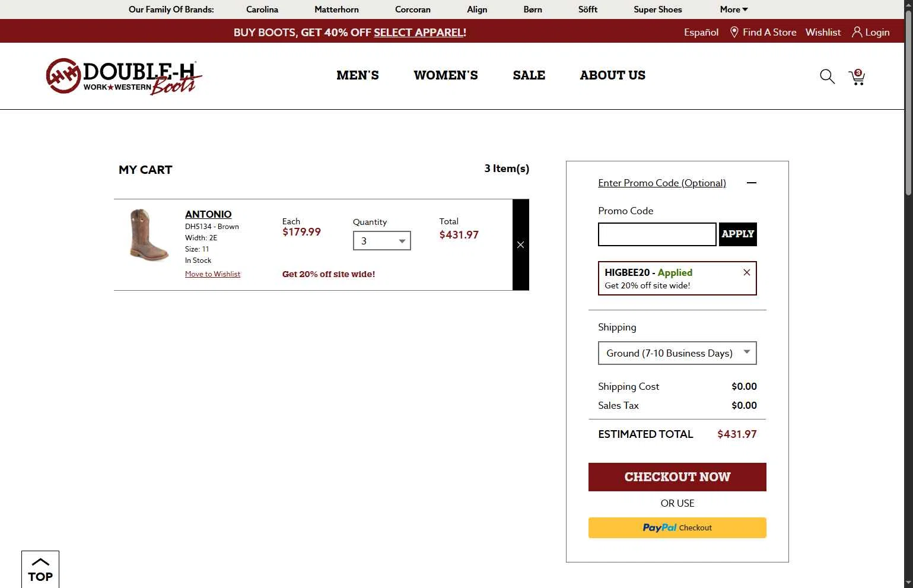Remove Antonio boot from cart

point(520,244)
